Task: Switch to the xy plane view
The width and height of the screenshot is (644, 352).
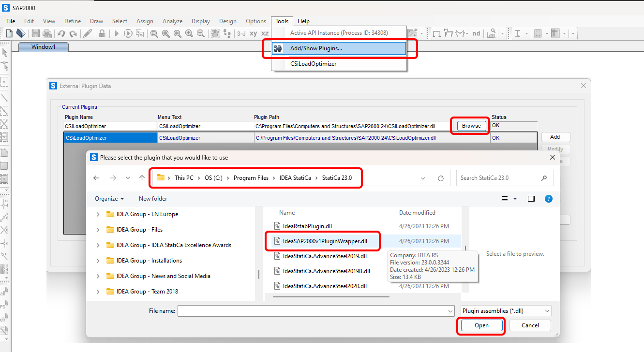Action: [x=253, y=33]
